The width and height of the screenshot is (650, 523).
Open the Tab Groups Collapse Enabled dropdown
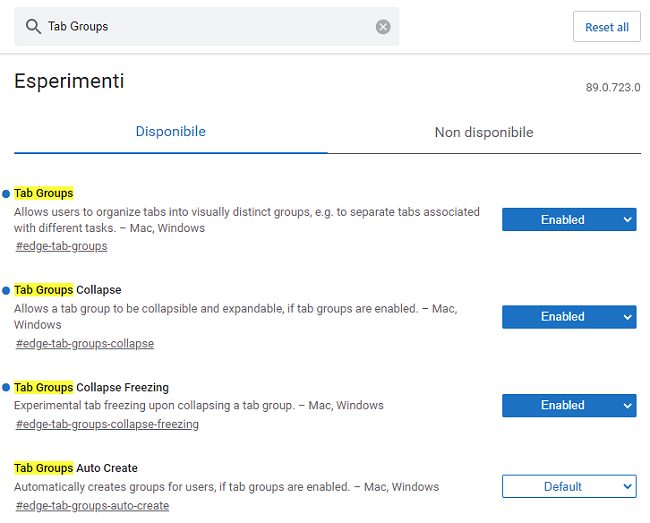(569, 317)
